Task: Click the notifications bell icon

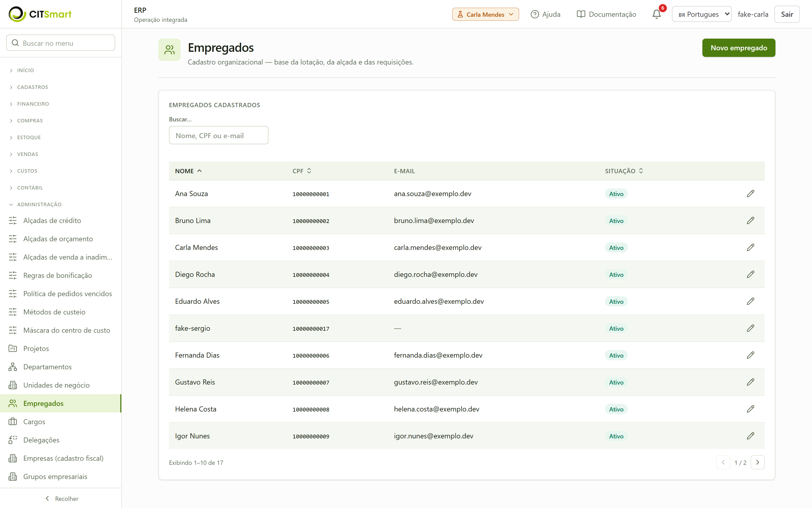Action: coord(657,14)
